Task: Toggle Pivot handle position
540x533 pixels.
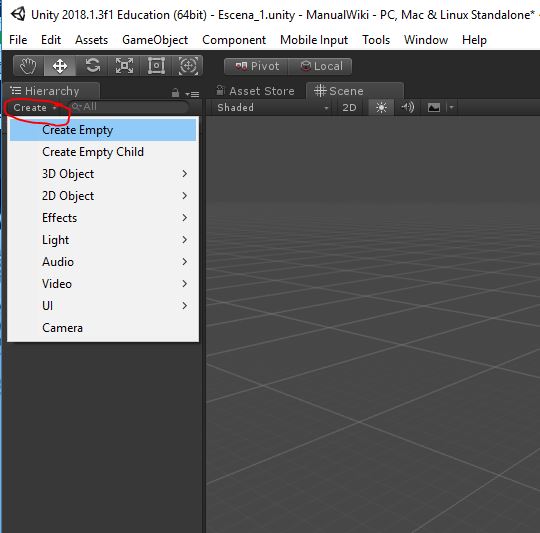Action: tap(256, 66)
